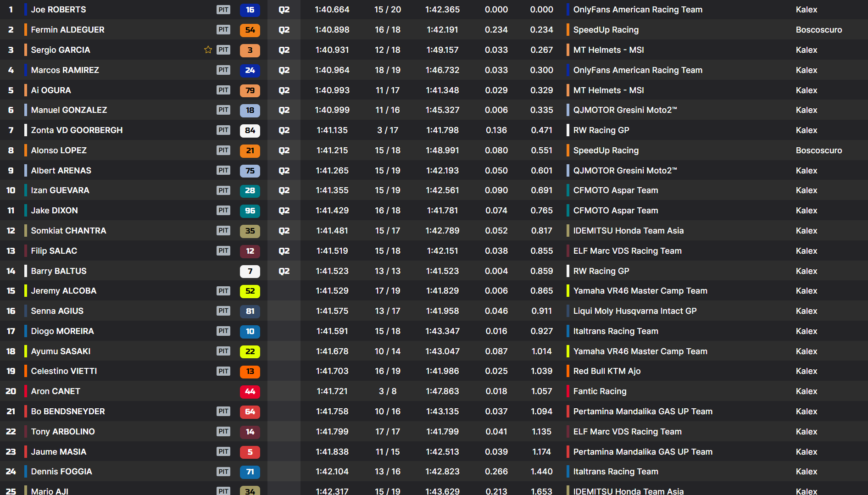The image size is (868, 495).
Task: Open rider Tony ARBOLINO
Action: pyautogui.click(x=63, y=432)
